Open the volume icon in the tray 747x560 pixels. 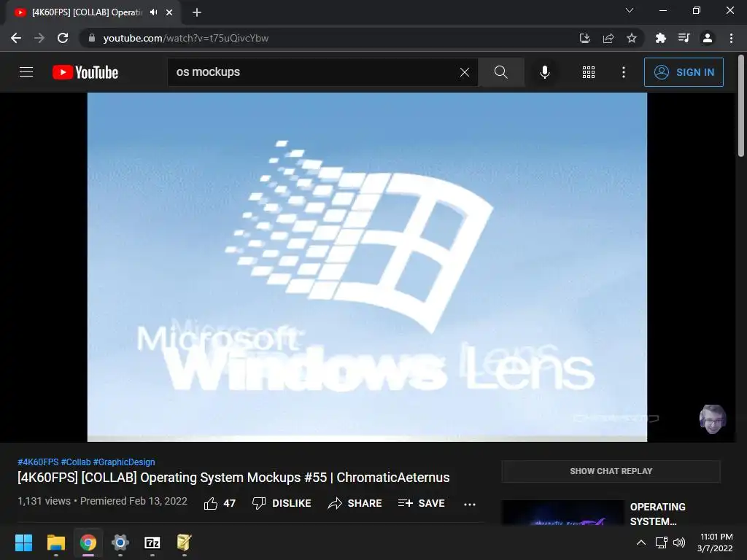click(x=679, y=542)
